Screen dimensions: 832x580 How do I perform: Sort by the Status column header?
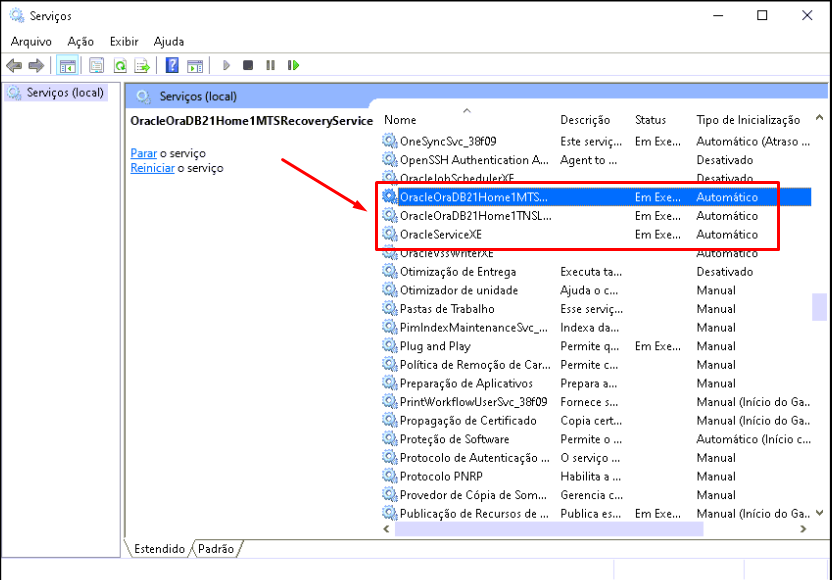pos(651,120)
